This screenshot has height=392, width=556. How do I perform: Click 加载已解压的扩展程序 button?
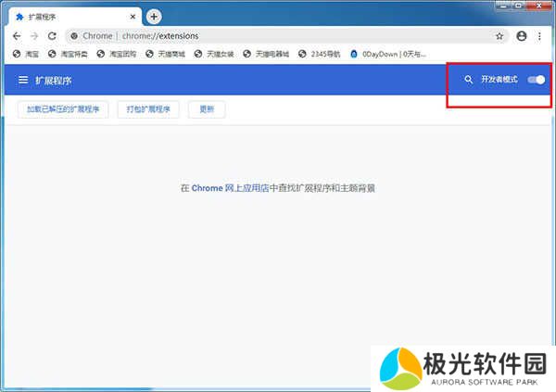(x=63, y=109)
